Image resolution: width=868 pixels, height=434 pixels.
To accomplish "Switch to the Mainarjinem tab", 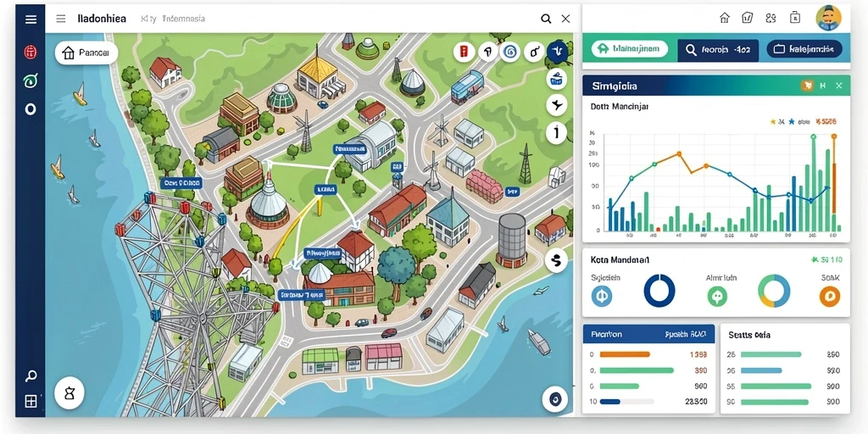I will pos(630,49).
